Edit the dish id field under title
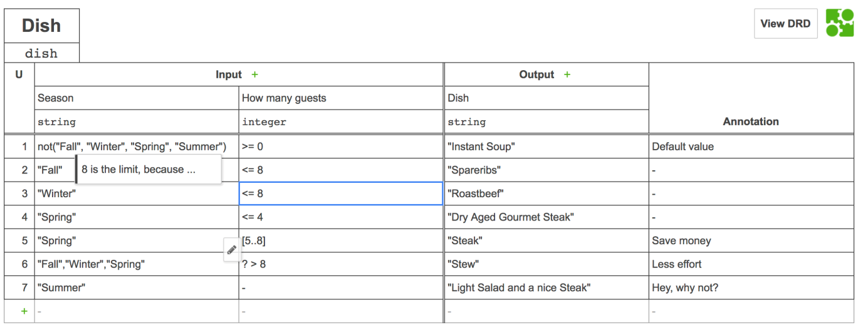The height and width of the screenshot is (330, 868). coord(41,53)
